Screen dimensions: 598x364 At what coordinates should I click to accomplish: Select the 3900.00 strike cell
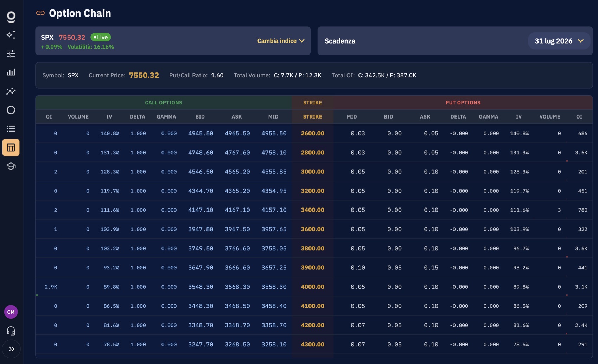(x=313, y=268)
